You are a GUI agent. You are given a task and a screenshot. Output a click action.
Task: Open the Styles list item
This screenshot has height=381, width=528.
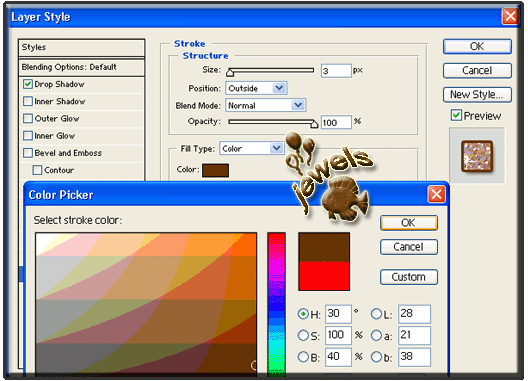tap(81, 47)
